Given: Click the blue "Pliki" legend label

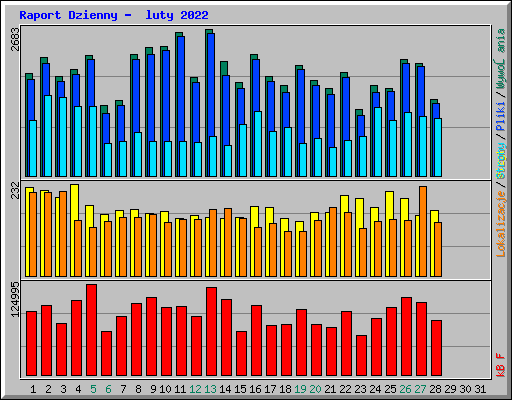Looking at the screenshot, I should click(501, 116).
